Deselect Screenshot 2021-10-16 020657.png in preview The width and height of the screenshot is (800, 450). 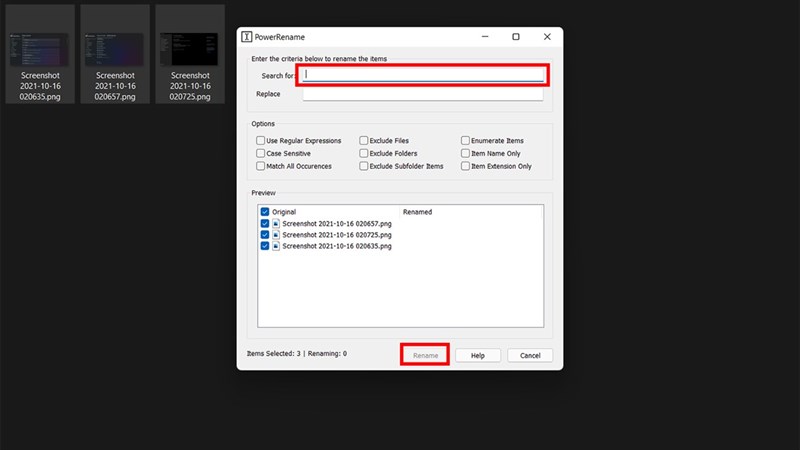pos(264,223)
